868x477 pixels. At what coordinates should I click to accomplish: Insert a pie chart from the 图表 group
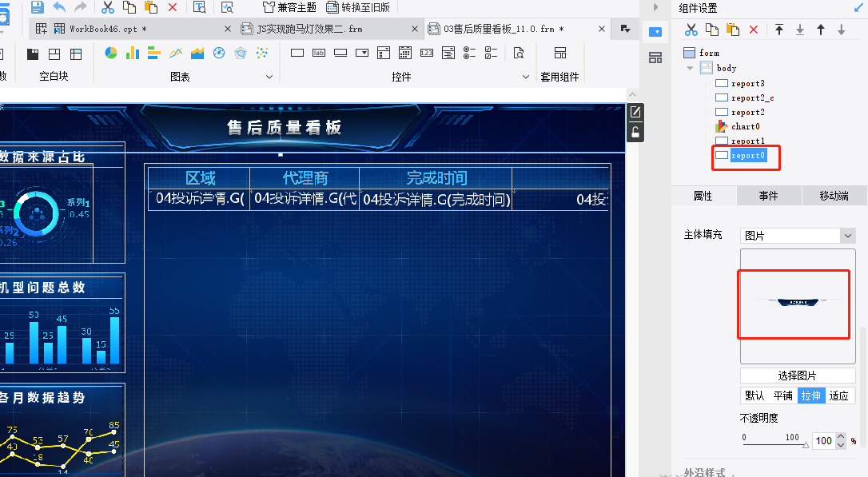(x=111, y=53)
